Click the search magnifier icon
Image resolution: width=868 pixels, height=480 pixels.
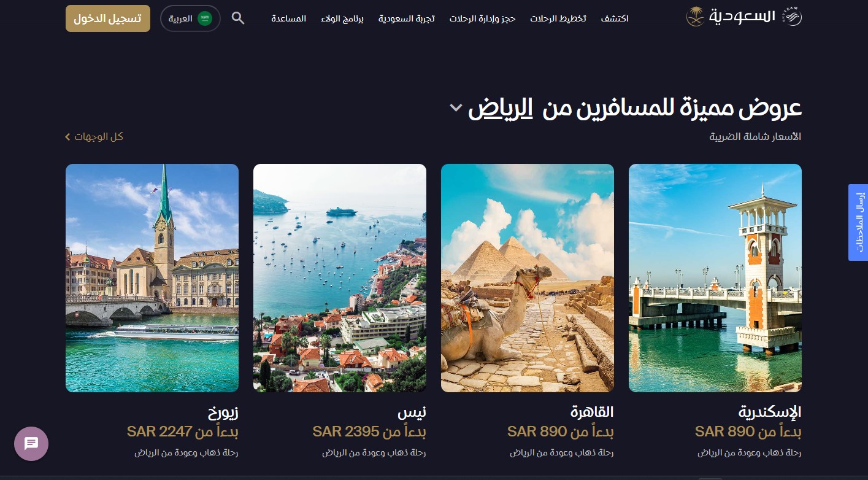pyautogui.click(x=238, y=18)
